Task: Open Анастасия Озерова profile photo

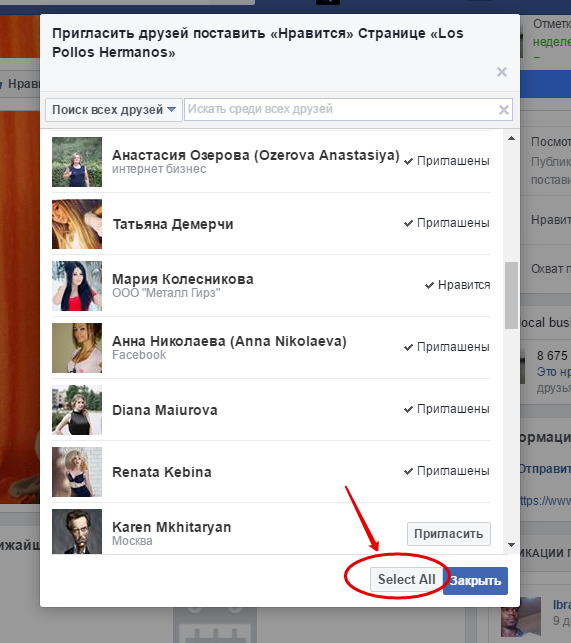Action: pyautogui.click(x=77, y=162)
